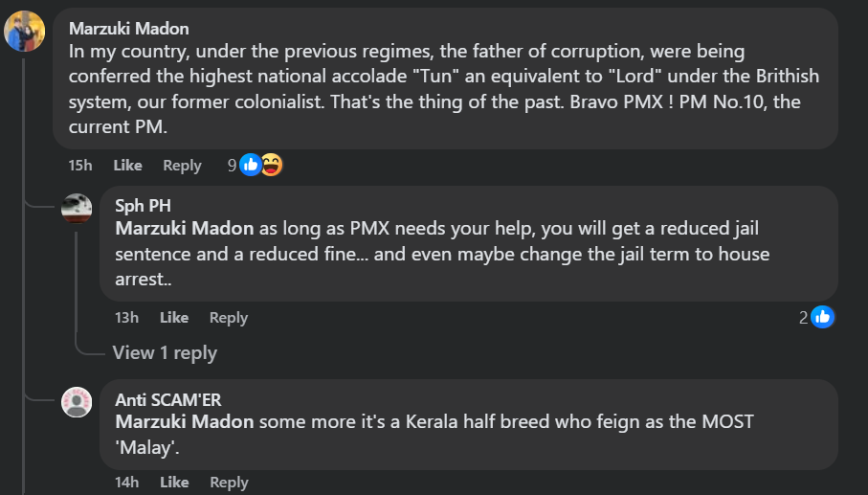Click Anti SCAM'ER's profile avatar
Image resolution: width=868 pixels, height=495 pixels.
(77, 402)
